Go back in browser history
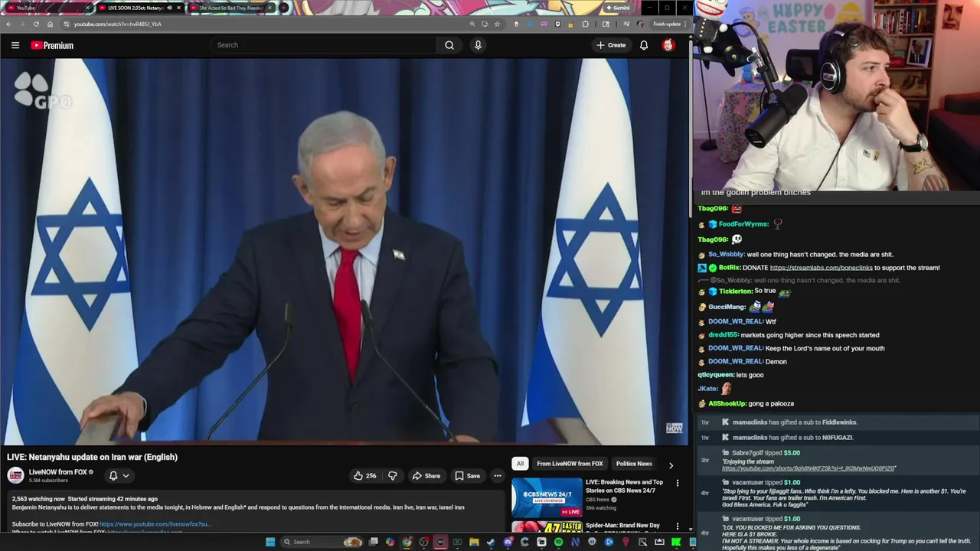The width and height of the screenshot is (980, 551). click(x=8, y=24)
